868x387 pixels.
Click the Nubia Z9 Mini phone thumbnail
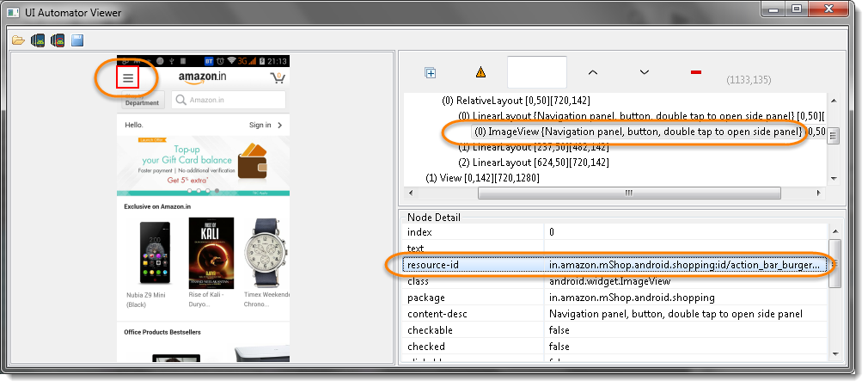[155, 253]
